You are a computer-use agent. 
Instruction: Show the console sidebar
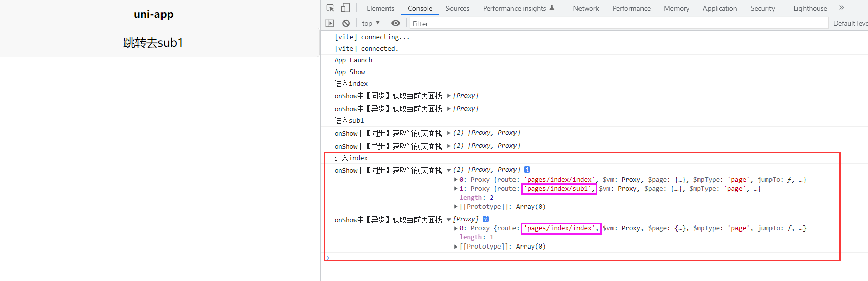tap(330, 23)
